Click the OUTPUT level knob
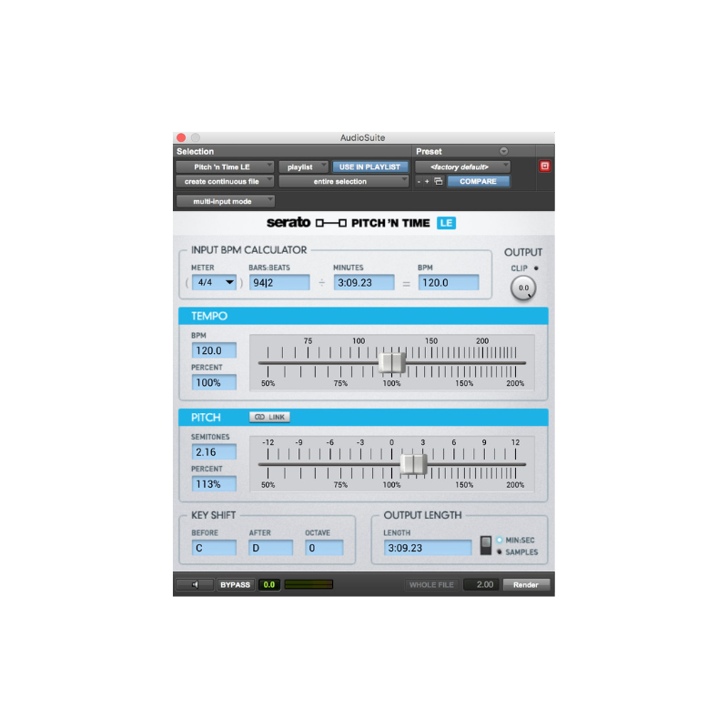728x728 pixels. point(521,286)
